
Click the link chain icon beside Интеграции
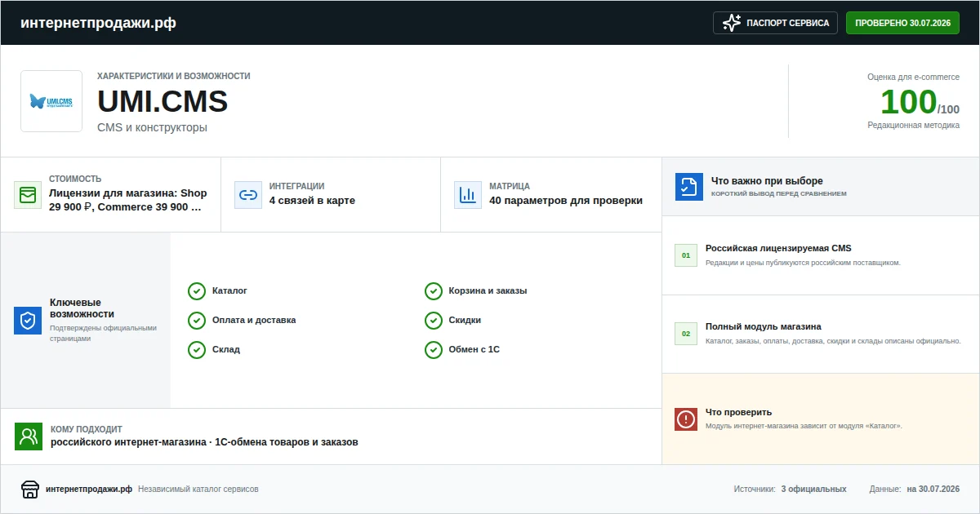point(247,195)
